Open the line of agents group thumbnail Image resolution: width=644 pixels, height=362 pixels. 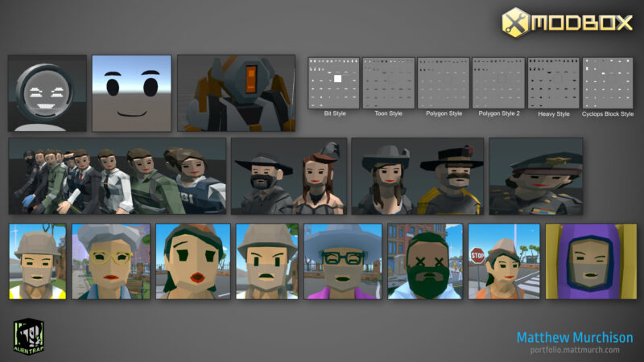[x=118, y=176]
